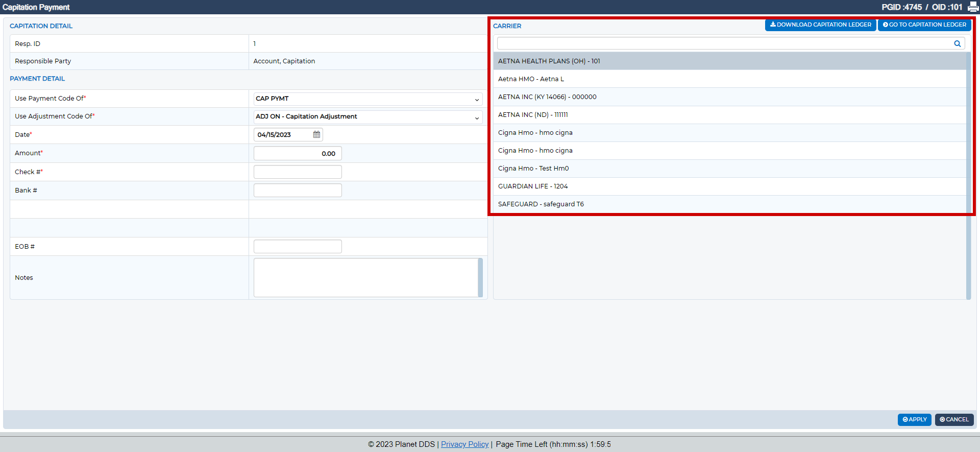Click the printer icon in header
This screenshot has height=452, width=980.
(x=973, y=7)
